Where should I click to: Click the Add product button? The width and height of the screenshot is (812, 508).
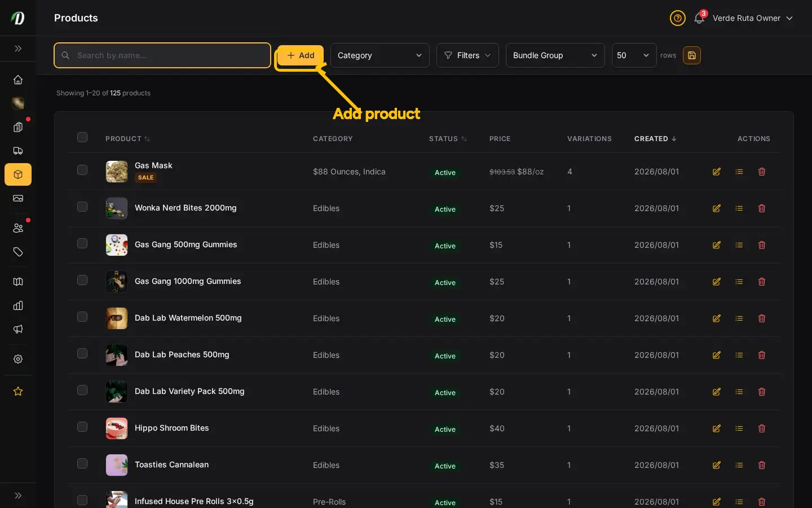(x=301, y=55)
